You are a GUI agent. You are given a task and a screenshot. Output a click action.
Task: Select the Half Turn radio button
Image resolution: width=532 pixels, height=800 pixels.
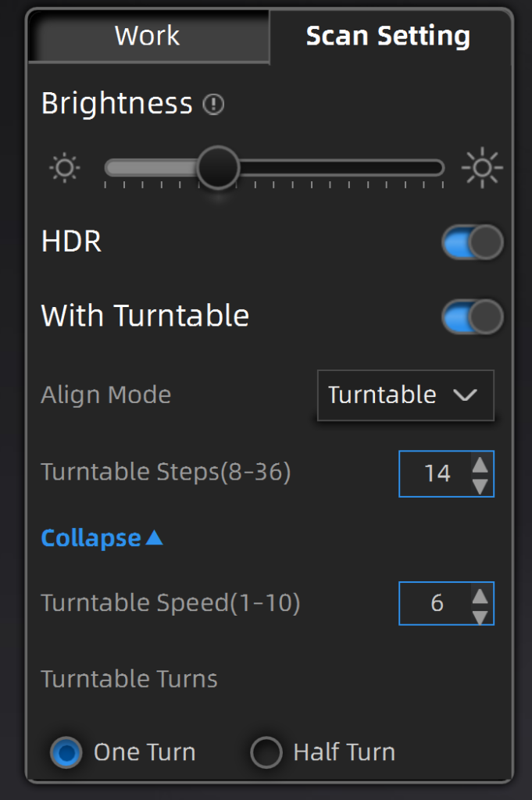coord(266,752)
